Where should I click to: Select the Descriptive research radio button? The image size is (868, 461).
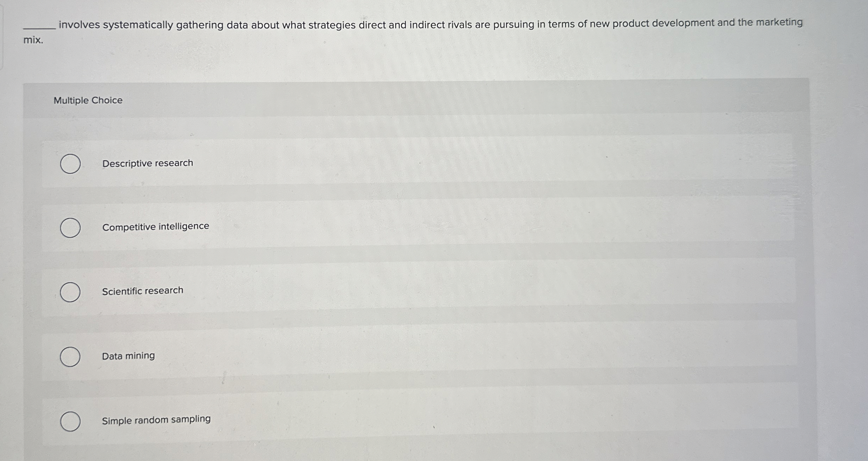point(70,164)
